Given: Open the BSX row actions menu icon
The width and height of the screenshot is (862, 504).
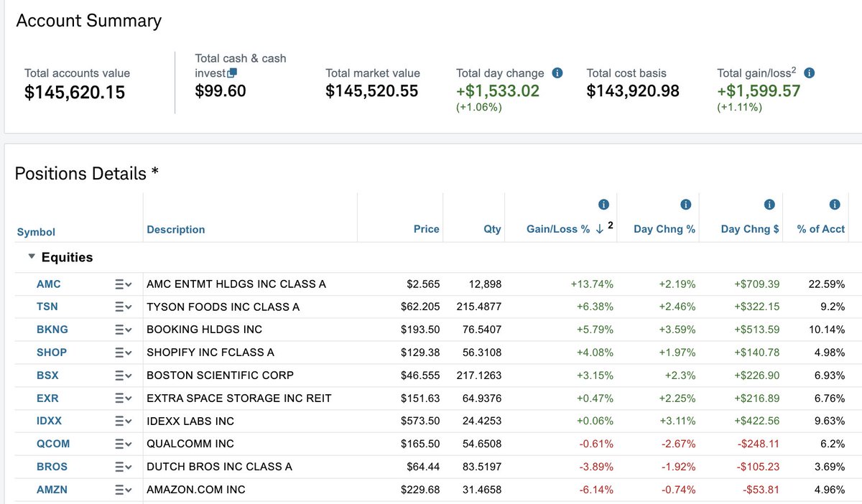Looking at the screenshot, I should click(x=123, y=375).
